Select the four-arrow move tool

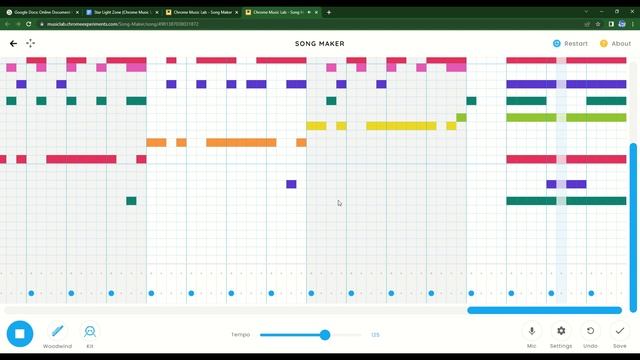pyautogui.click(x=31, y=43)
